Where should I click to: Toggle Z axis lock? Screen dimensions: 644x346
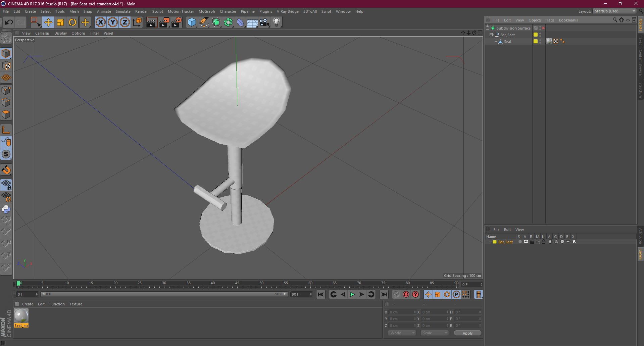pyautogui.click(x=125, y=22)
